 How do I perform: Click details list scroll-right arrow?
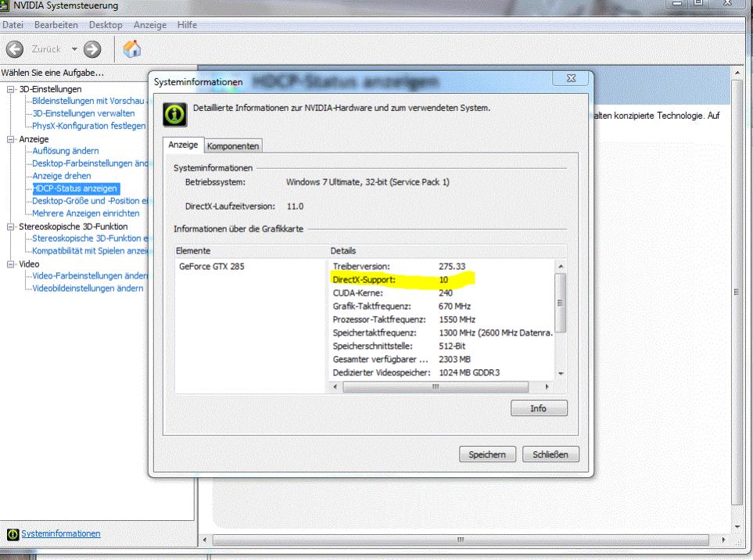[x=547, y=386]
